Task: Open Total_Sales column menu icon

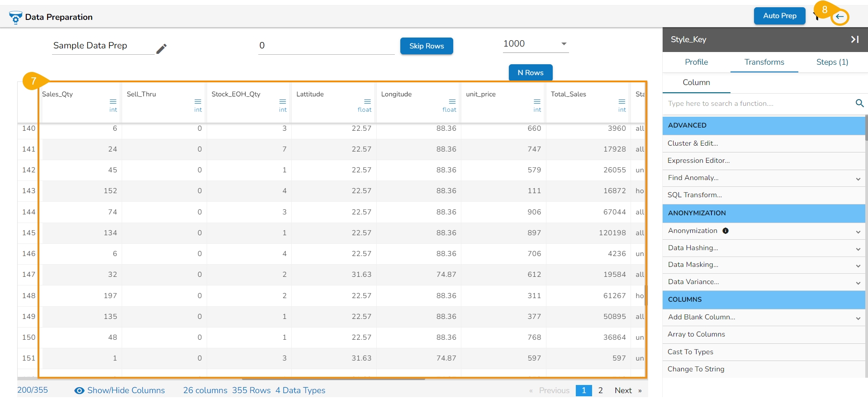Action: (x=622, y=101)
